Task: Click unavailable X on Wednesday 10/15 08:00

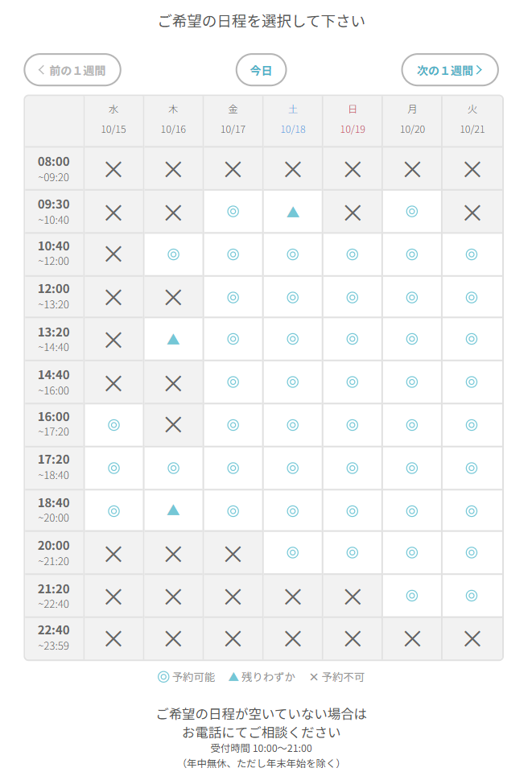Action: click(113, 169)
